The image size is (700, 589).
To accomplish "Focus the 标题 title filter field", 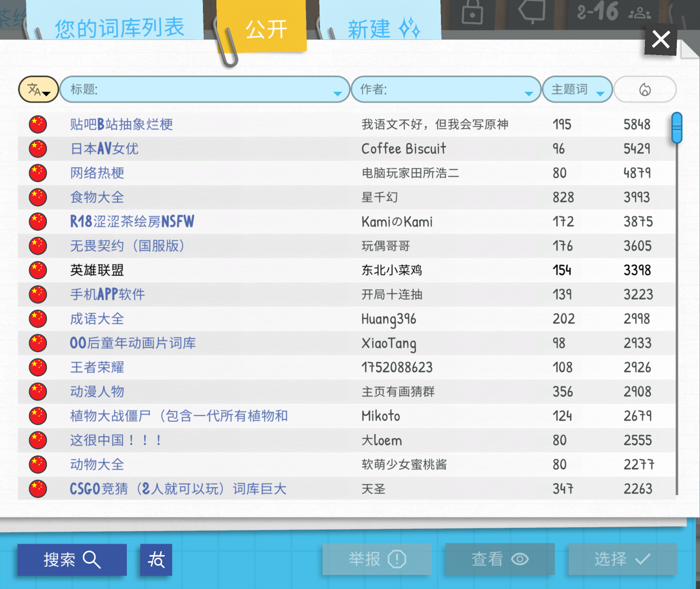I will (x=205, y=90).
